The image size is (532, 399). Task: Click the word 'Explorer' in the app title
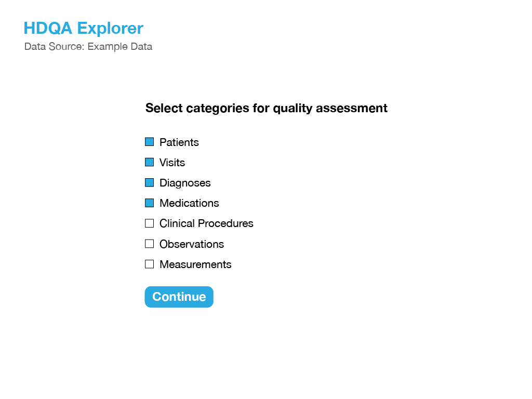point(110,28)
